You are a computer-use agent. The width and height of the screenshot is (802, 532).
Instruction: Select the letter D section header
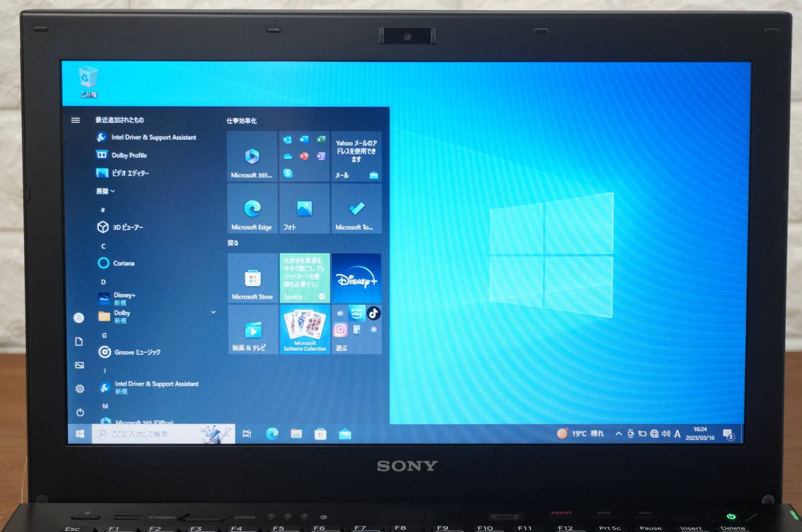(104, 282)
